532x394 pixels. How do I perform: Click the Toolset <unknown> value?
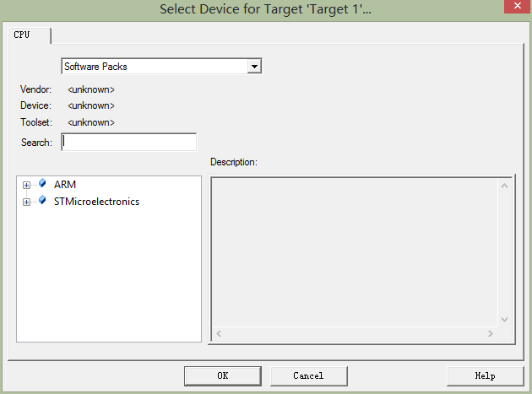point(91,122)
